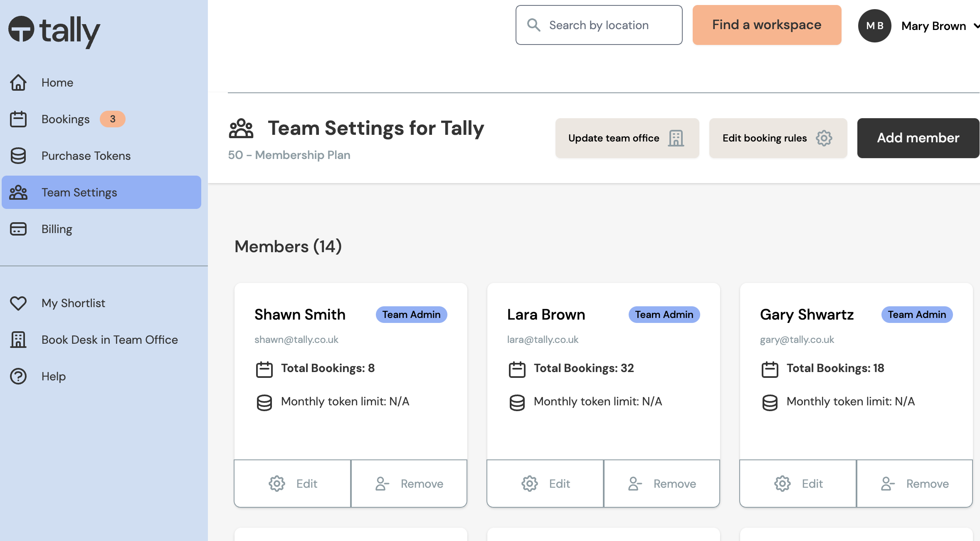
Task: Toggle Remove for Shawn Smith
Action: [x=408, y=482]
